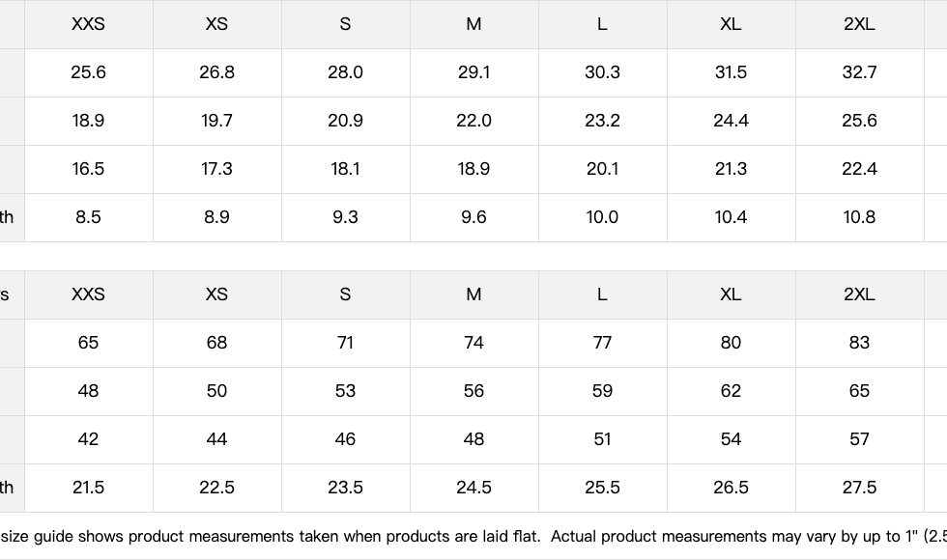The image size is (947, 560).
Task: Click the 42 cell under XXS
Action: [88, 439]
